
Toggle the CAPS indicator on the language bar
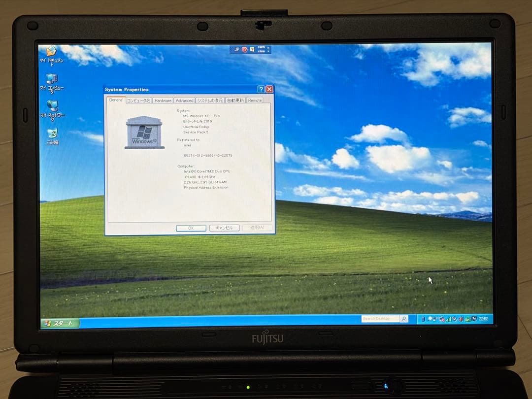click(262, 47)
